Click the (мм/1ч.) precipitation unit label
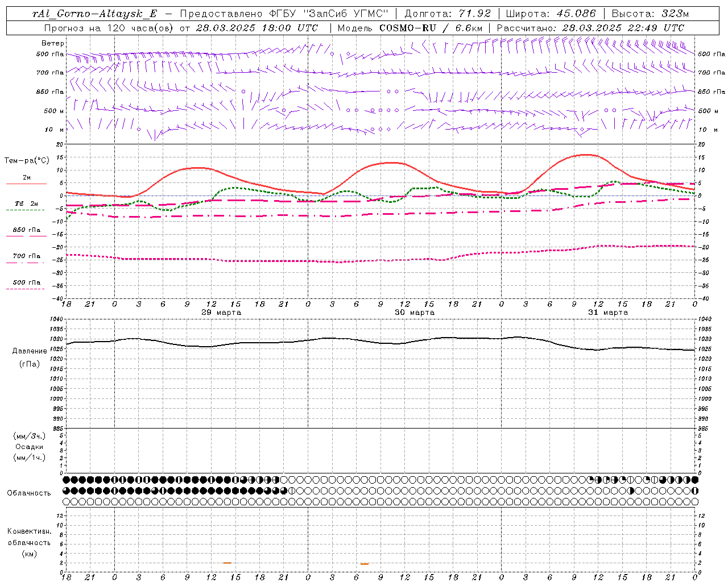Screen dimensions: 728x582 coord(30,458)
